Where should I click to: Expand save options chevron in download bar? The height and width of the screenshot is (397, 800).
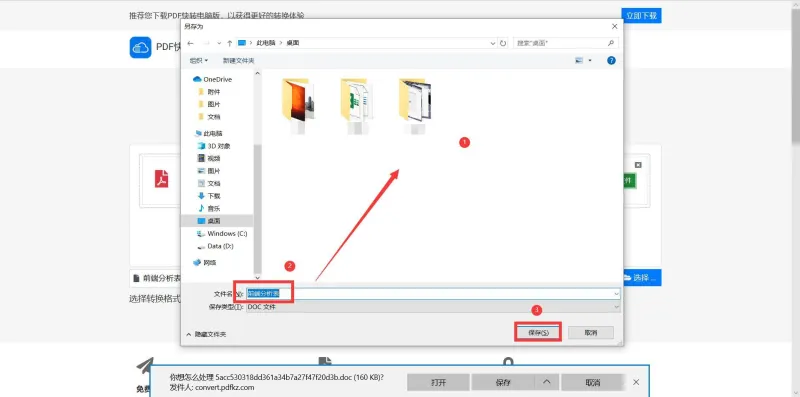[546, 382]
